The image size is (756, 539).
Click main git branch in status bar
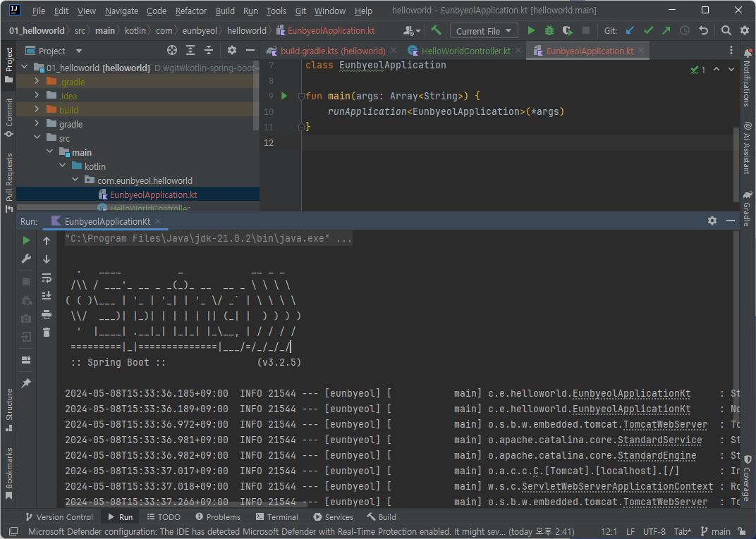point(716,531)
